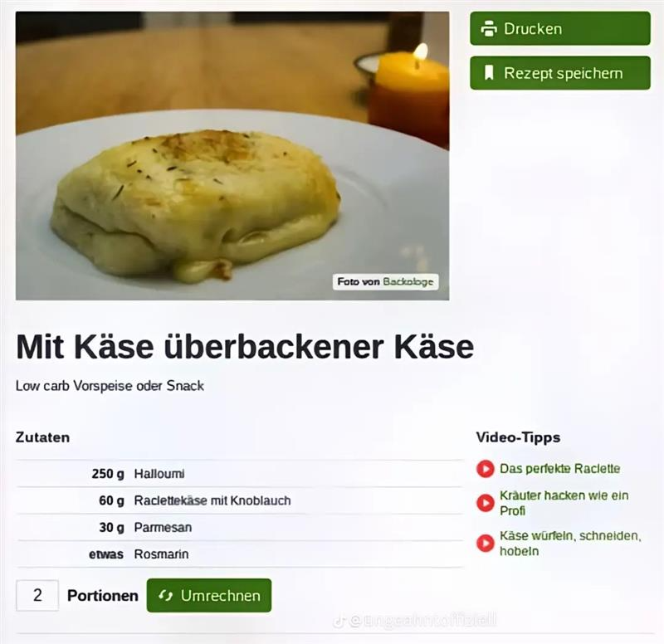The width and height of the screenshot is (664, 644).
Task: Click the Portionen number input field
Action: (x=37, y=595)
